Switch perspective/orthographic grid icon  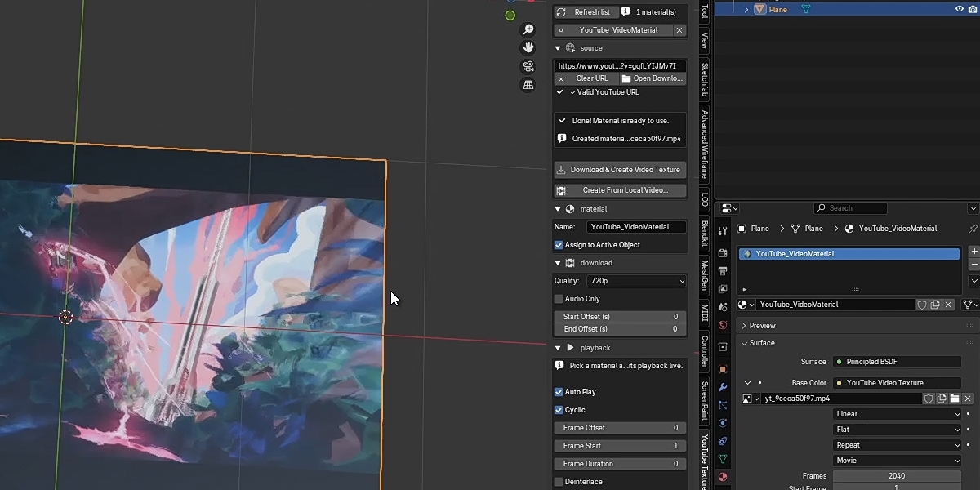point(528,85)
